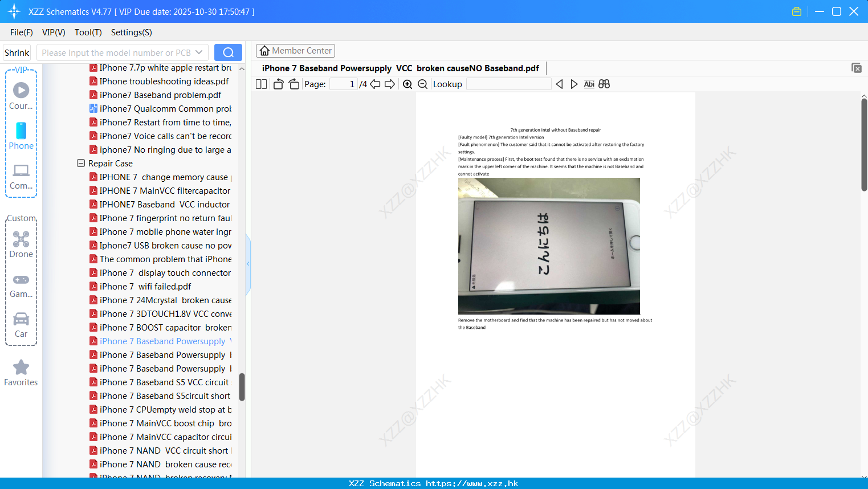Open iPhone 7 display touch connector file

pos(161,273)
